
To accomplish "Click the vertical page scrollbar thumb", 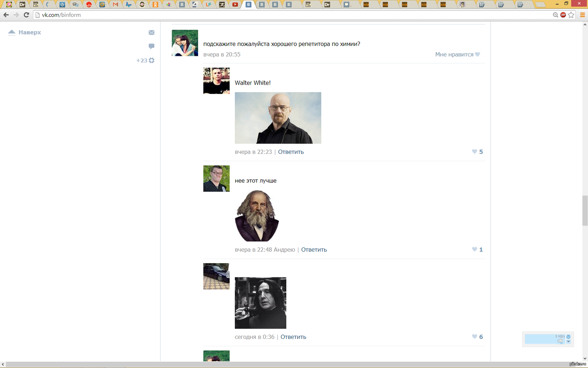I will tap(585, 210).
